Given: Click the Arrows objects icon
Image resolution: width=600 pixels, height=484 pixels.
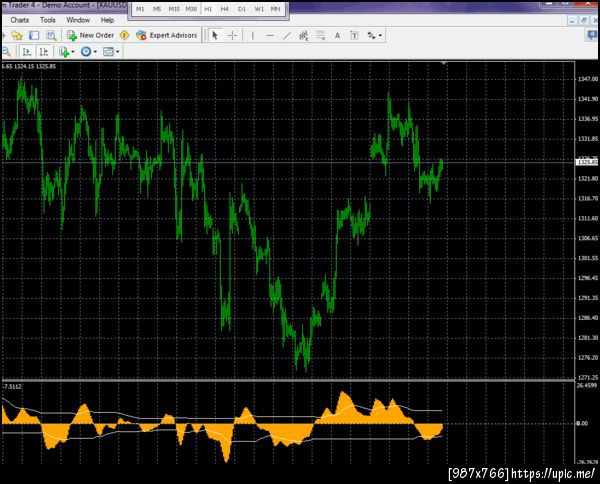Looking at the screenshot, I should (371, 36).
